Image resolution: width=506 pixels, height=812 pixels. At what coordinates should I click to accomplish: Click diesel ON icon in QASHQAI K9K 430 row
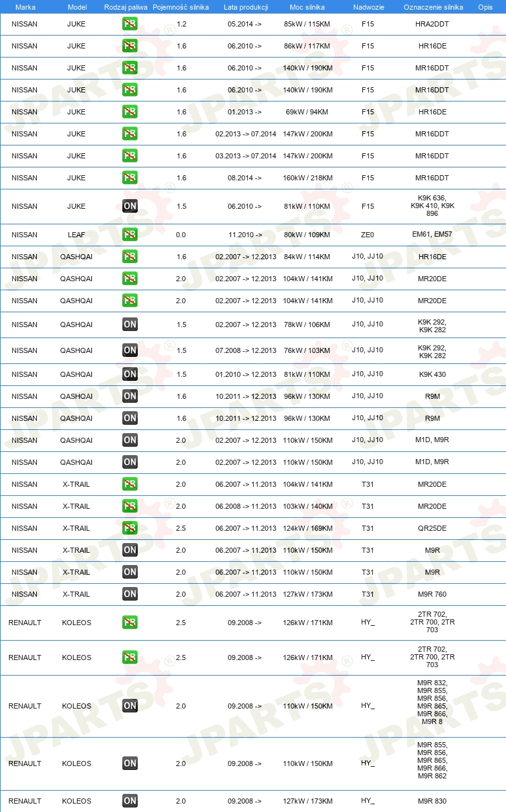(129, 374)
